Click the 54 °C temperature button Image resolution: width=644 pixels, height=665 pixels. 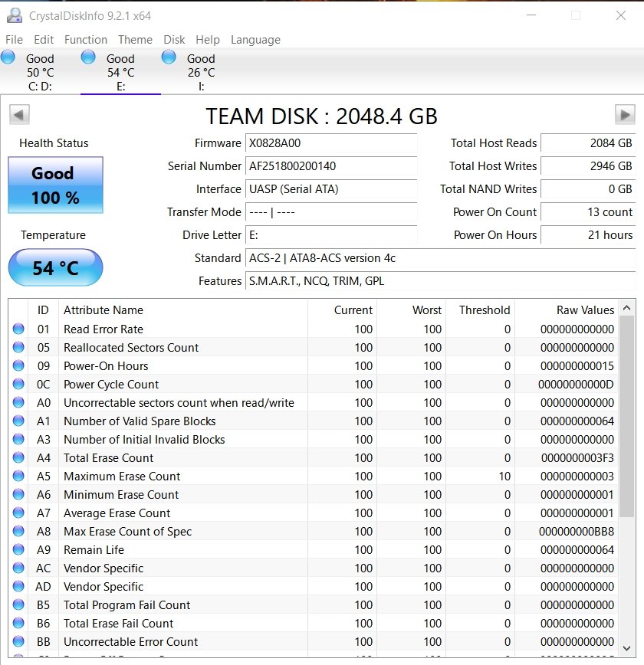click(55, 268)
